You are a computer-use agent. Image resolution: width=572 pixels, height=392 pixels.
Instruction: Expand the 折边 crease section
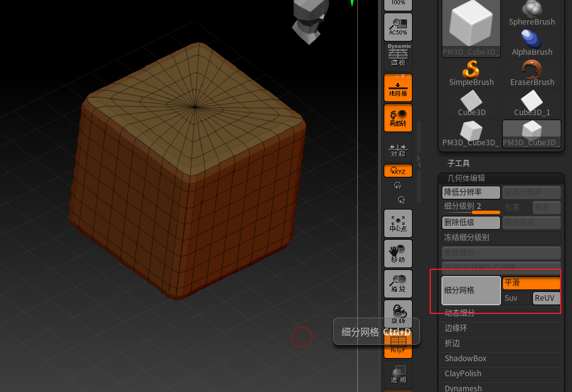point(452,343)
